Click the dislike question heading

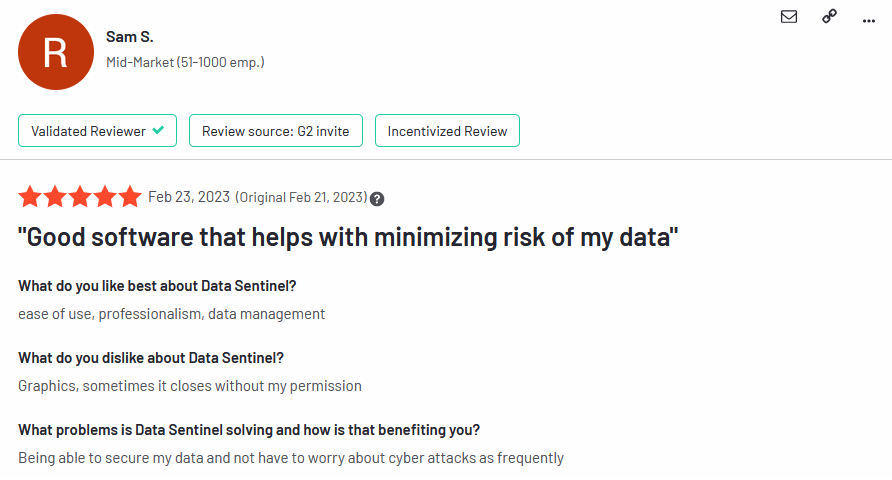point(150,358)
